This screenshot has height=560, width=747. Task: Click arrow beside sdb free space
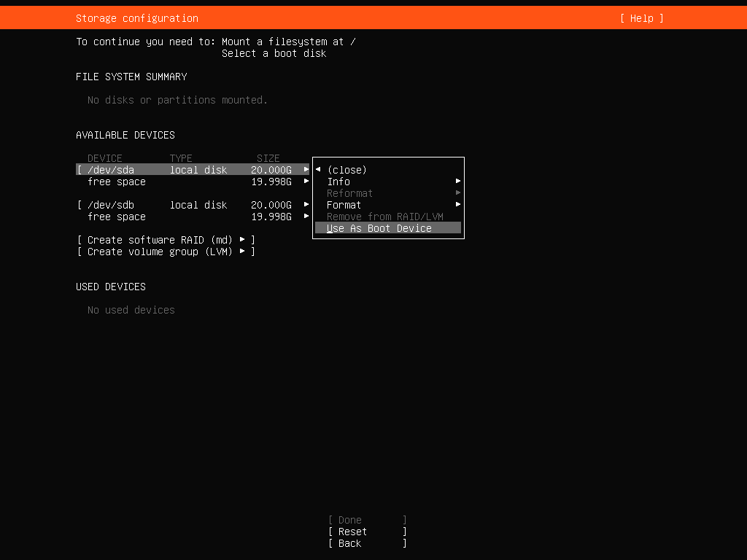coord(306,217)
